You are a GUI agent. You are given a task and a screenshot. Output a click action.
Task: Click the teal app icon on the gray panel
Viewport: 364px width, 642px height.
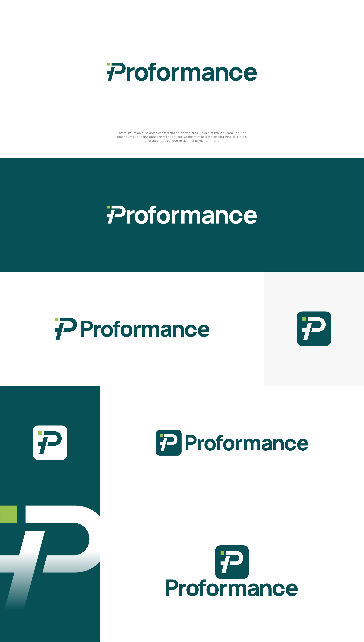[x=314, y=329]
